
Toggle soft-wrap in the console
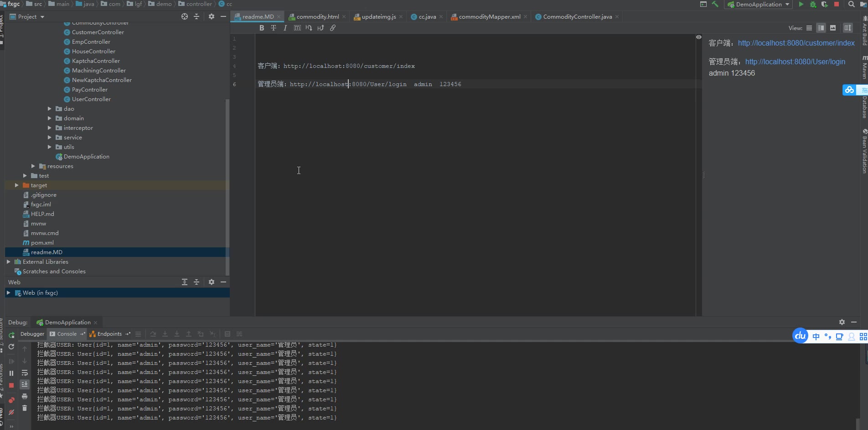pyautogui.click(x=25, y=373)
